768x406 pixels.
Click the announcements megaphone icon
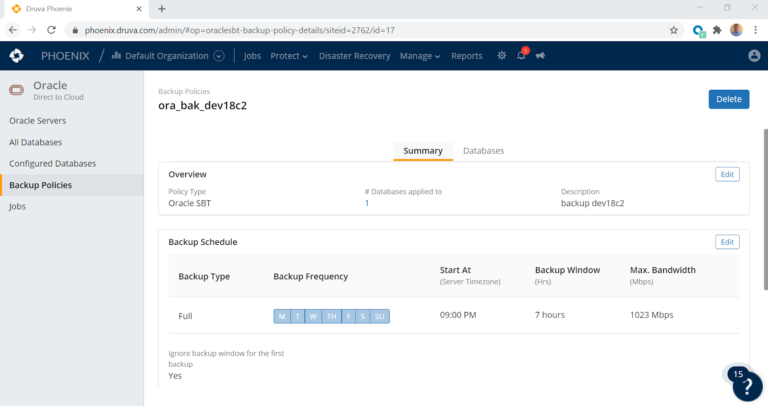coord(540,56)
